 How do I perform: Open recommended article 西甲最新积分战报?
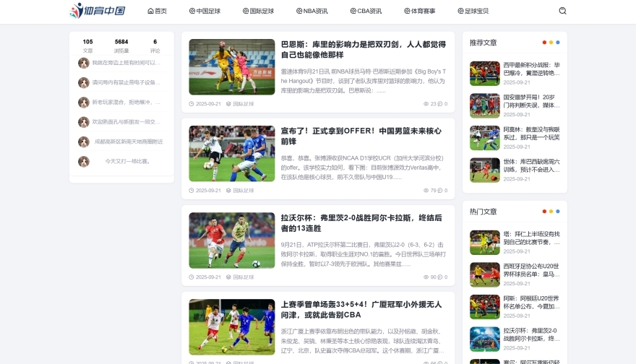point(531,69)
